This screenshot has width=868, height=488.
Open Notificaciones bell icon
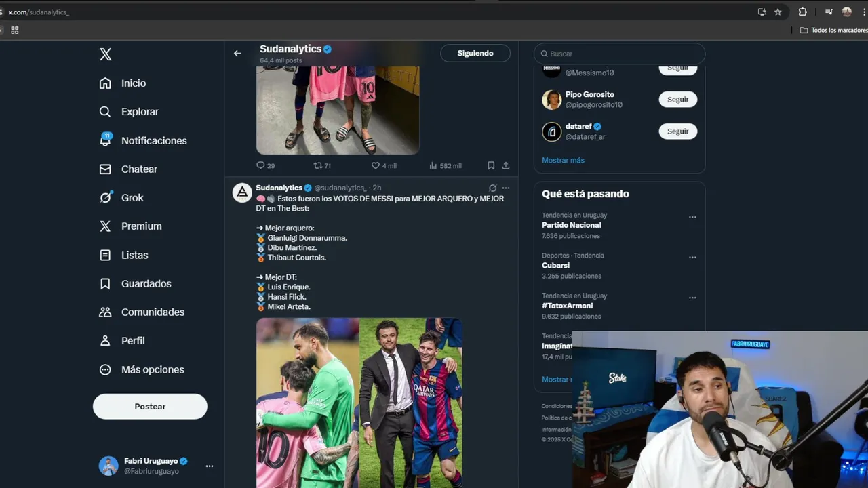(105, 140)
